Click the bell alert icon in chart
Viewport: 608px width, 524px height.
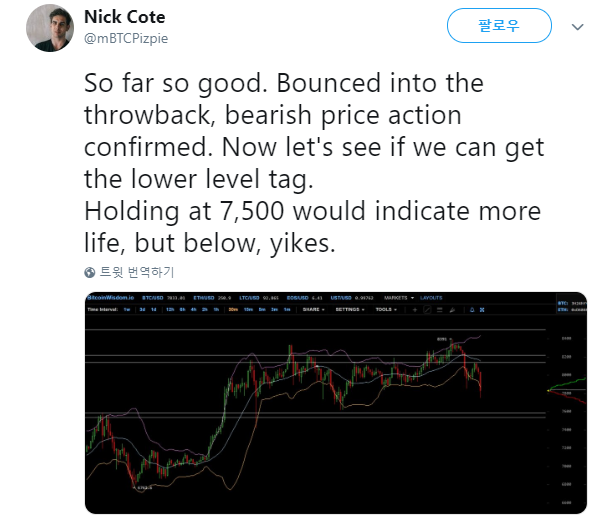(x=472, y=310)
